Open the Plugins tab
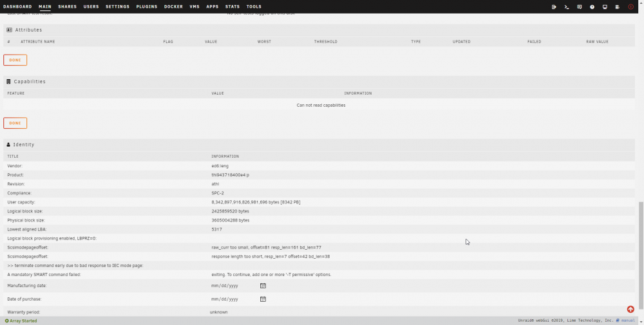The width and height of the screenshot is (644, 325). click(147, 6)
